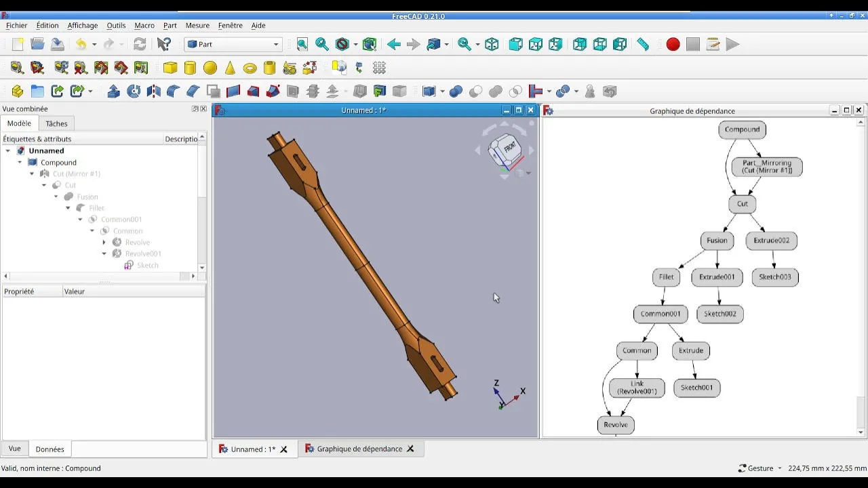The height and width of the screenshot is (488, 868).
Task: Set front view orientation
Action: [515, 44]
